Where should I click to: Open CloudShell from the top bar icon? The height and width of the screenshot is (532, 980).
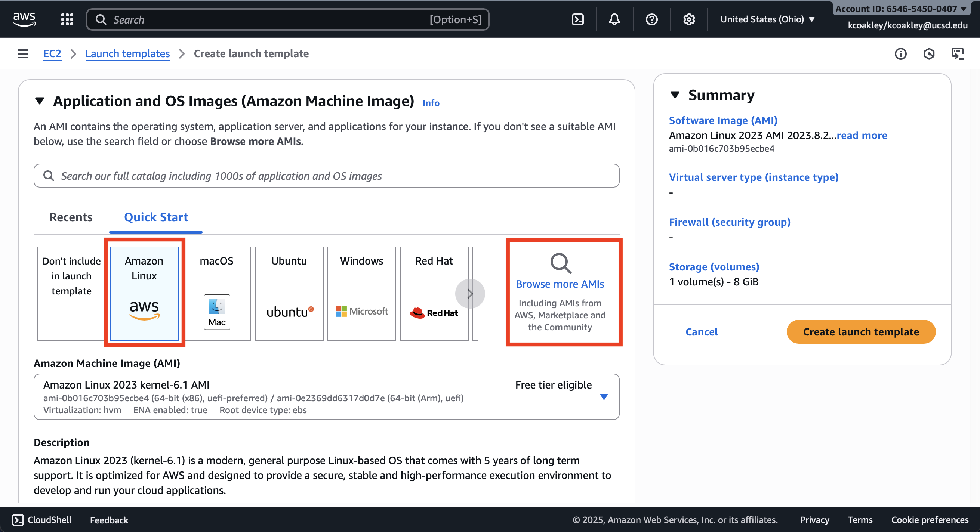coord(577,19)
